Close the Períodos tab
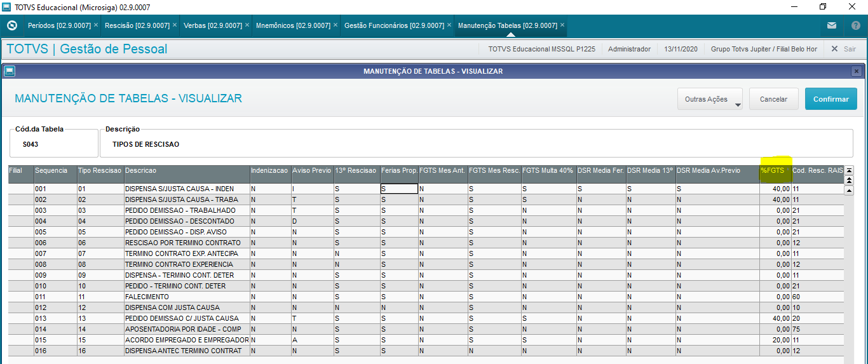Screen dimensions: 868x364 click(x=95, y=25)
